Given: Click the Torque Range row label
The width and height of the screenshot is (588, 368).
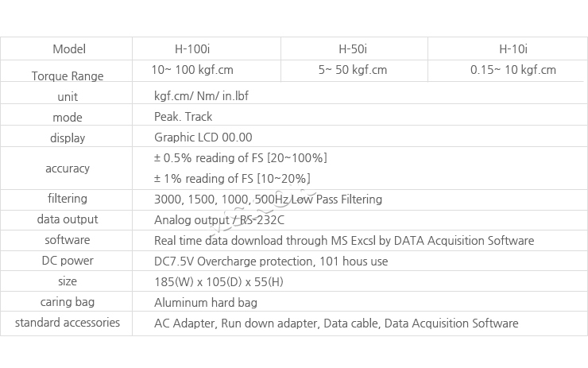Looking at the screenshot, I should coord(68,76).
